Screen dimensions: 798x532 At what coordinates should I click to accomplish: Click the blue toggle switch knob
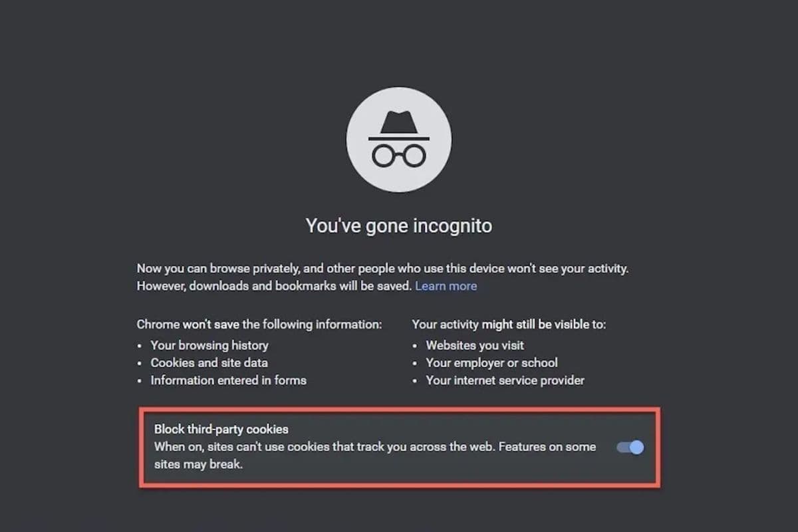tap(636, 447)
